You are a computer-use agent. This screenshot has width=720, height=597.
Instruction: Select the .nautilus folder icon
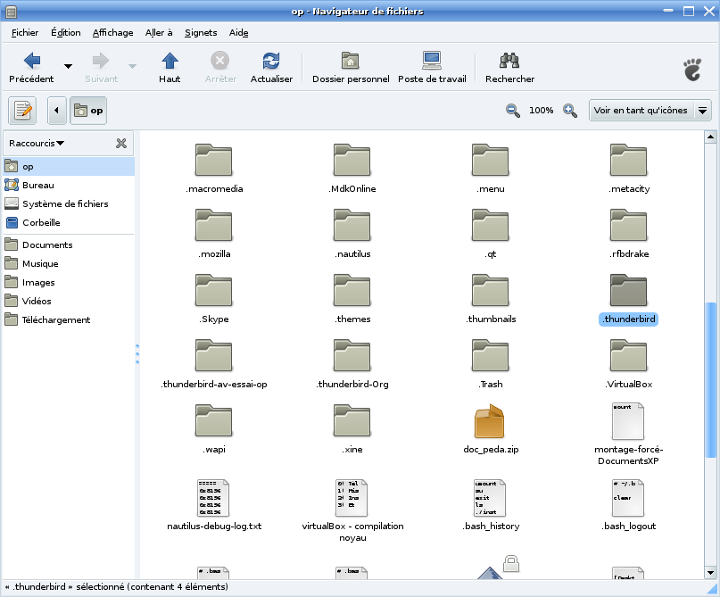click(x=352, y=225)
